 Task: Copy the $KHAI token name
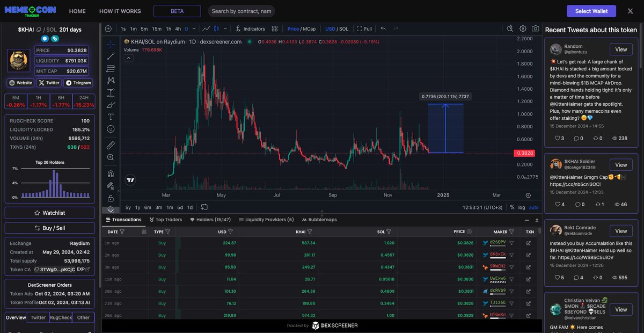[39, 30]
